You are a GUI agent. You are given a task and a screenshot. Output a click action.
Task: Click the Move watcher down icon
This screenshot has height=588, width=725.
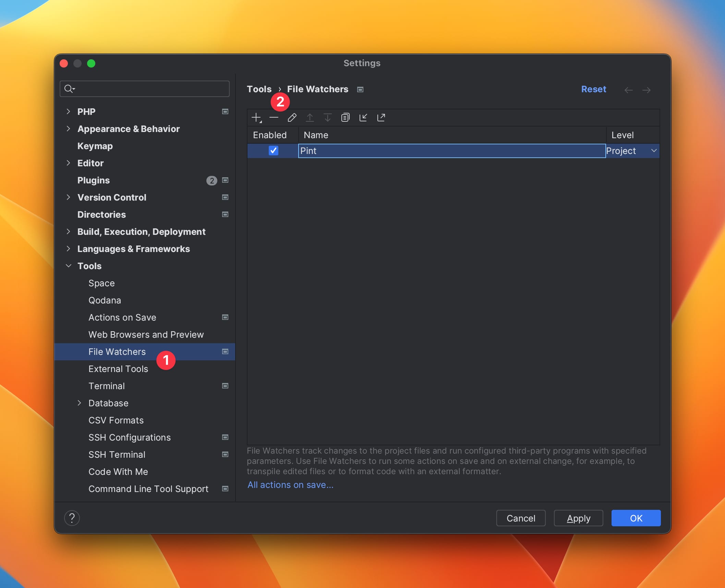[x=327, y=117]
